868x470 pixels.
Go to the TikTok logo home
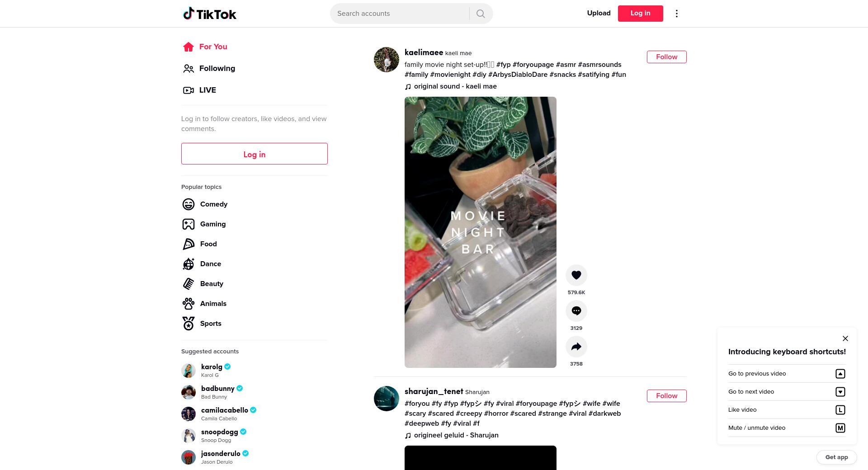[x=209, y=14]
